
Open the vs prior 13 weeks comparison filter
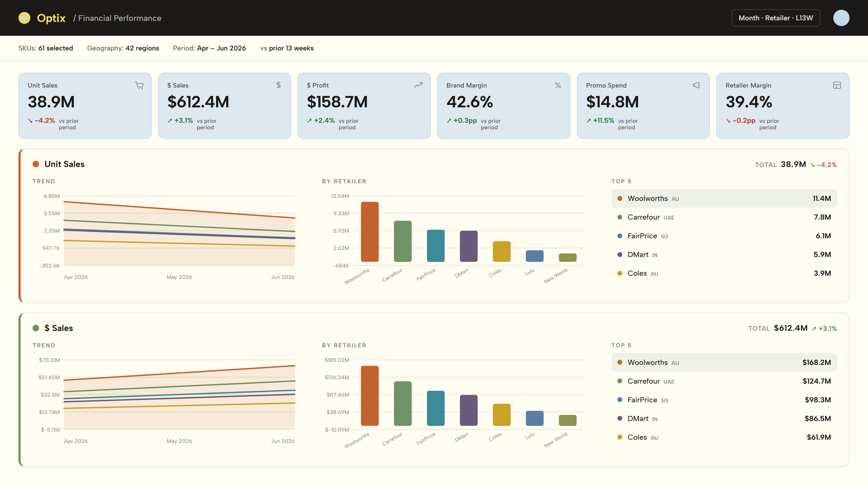pyautogui.click(x=287, y=48)
